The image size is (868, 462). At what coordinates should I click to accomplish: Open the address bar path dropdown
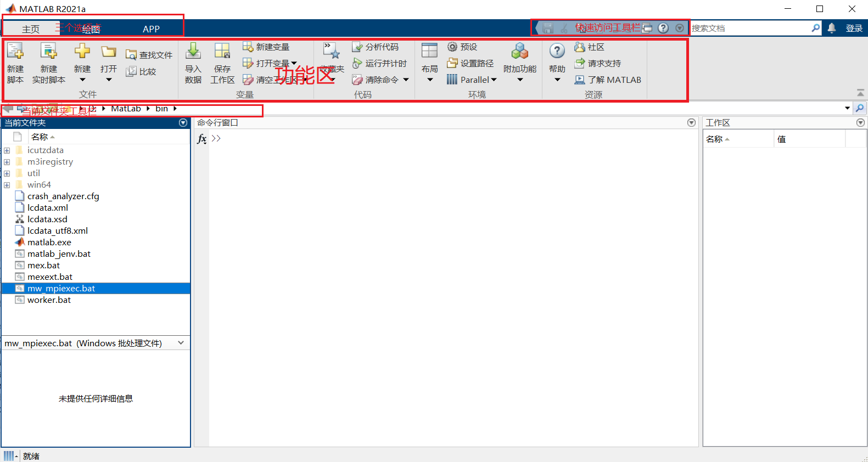847,108
